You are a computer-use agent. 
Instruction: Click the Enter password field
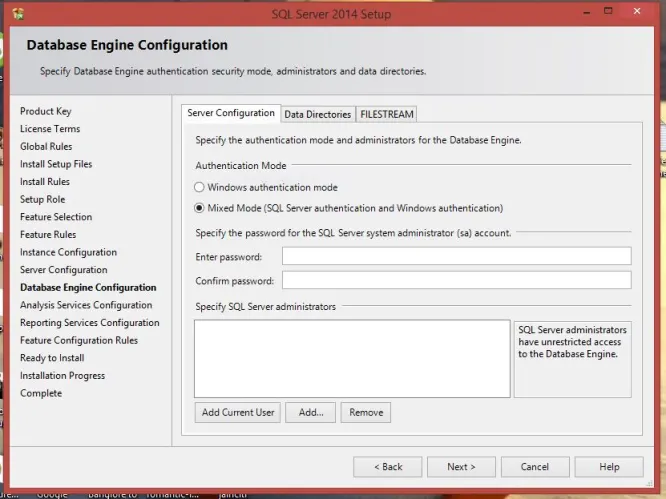tap(456, 256)
